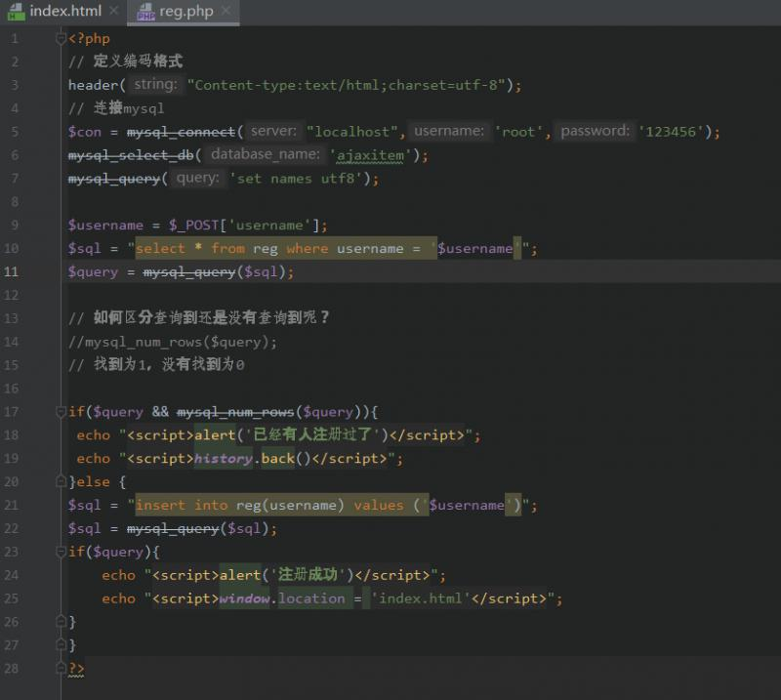The image size is (781, 700).
Task: Click line number 11 in the gutter
Action: (12, 272)
